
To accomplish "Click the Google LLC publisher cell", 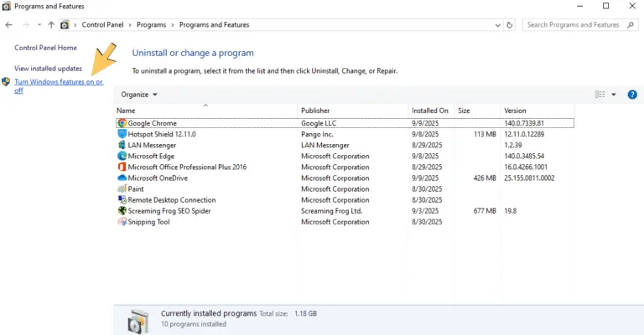I will point(319,123).
